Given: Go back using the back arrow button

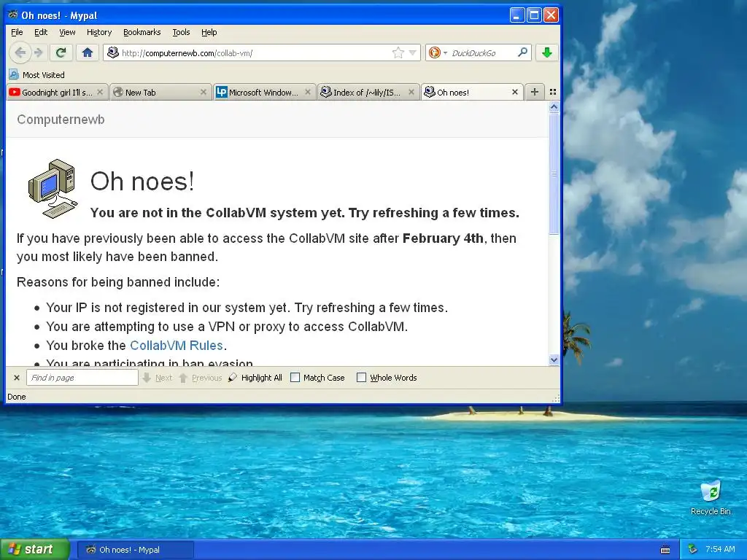Looking at the screenshot, I should (20, 52).
